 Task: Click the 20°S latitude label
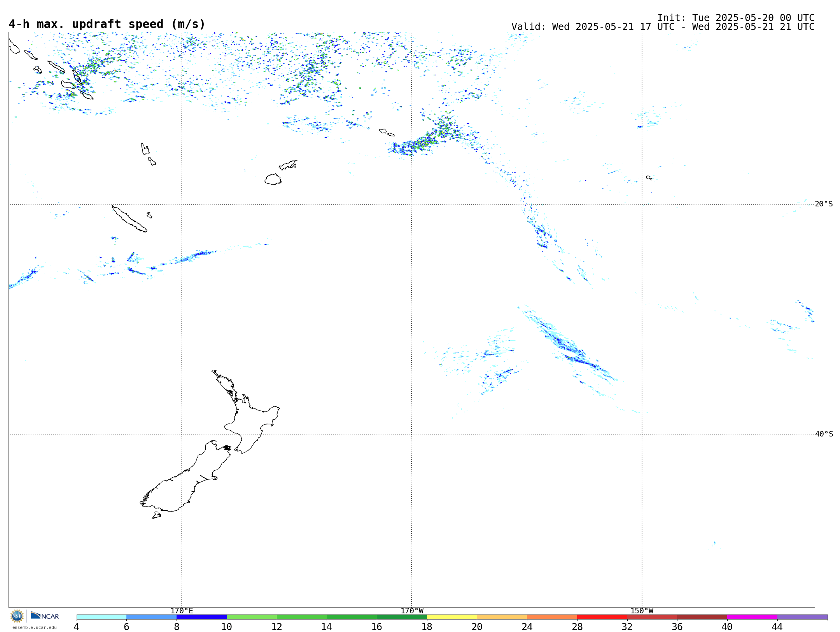tap(824, 204)
